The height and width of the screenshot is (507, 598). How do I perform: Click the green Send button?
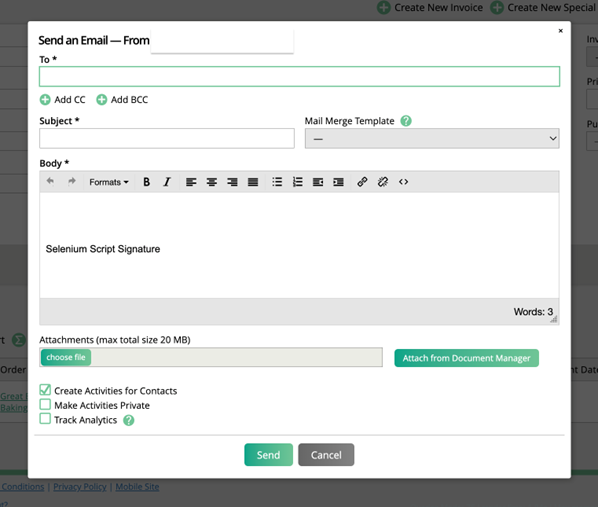tap(268, 455)
